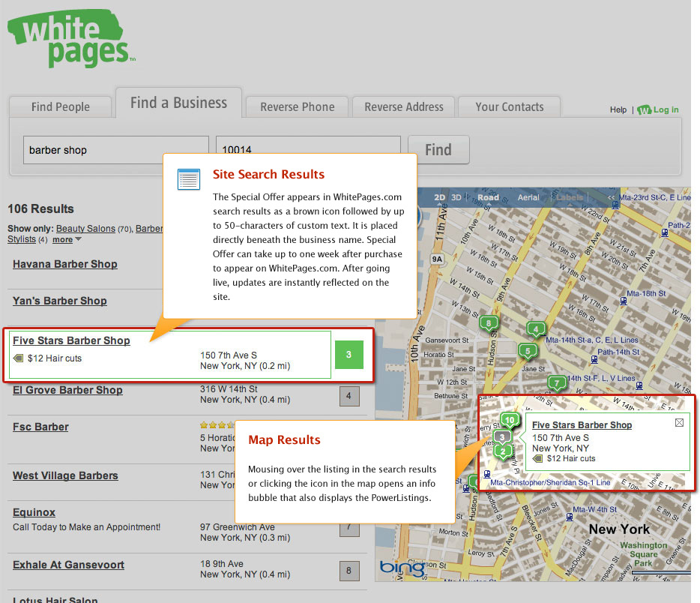Viewport: 700px width, 603px height.
Task: Click the Path-14th St station icon
Action: [594, 359]
